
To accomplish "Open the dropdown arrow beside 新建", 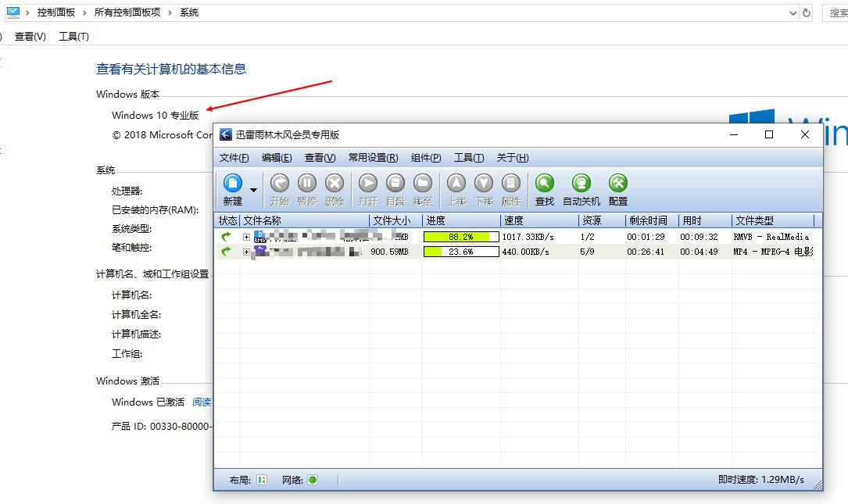I will (253, 190).
